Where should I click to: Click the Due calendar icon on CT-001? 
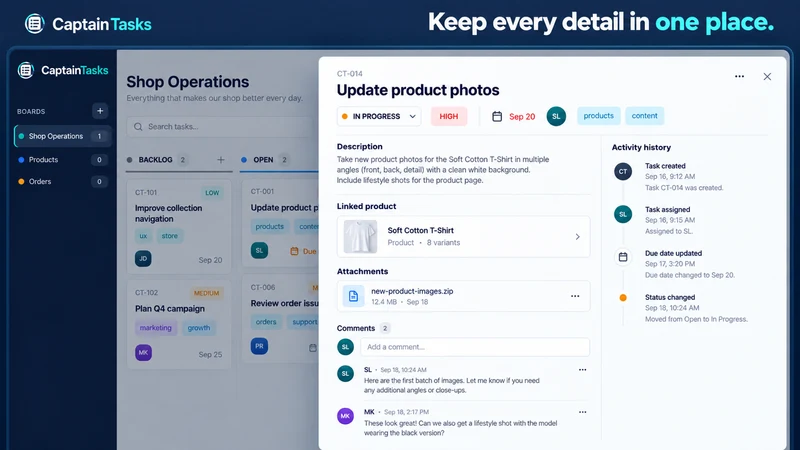tap(294, 251)
